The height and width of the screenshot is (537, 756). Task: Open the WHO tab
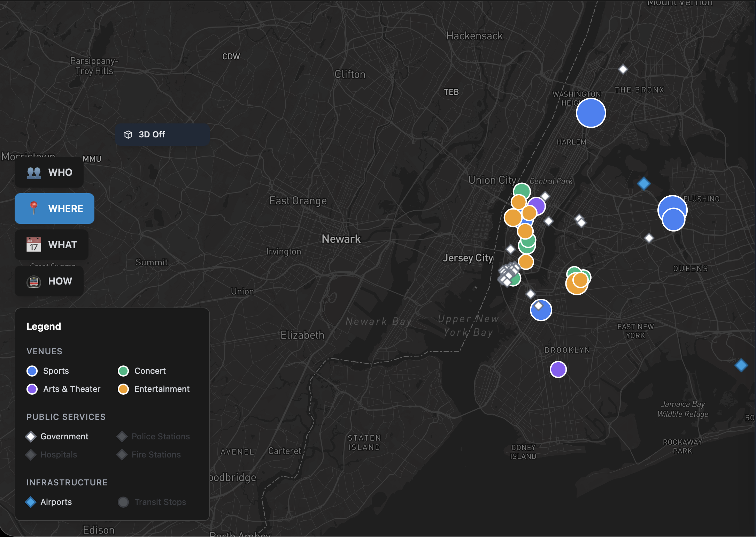coord(49,172)
